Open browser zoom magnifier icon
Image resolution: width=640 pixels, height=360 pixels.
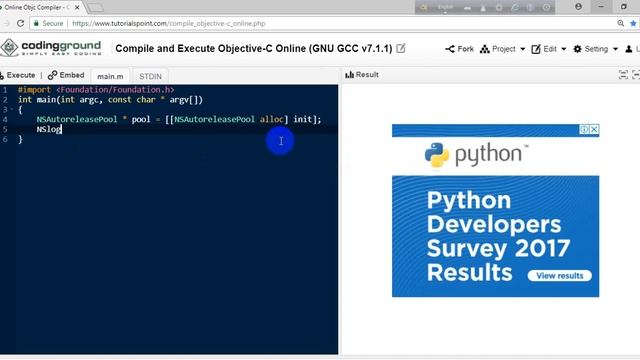pyautogui.click(x=621, y=23)
